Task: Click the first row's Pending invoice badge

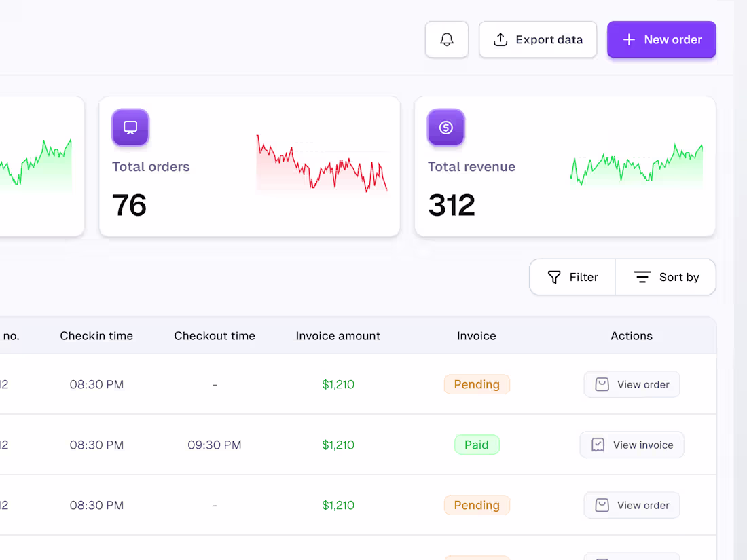Action: click(477, 384)
